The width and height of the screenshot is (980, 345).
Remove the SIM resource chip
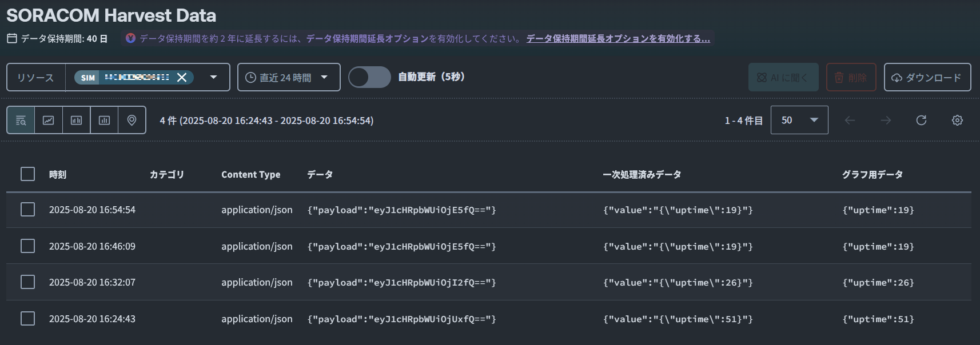tap(182, 77)
